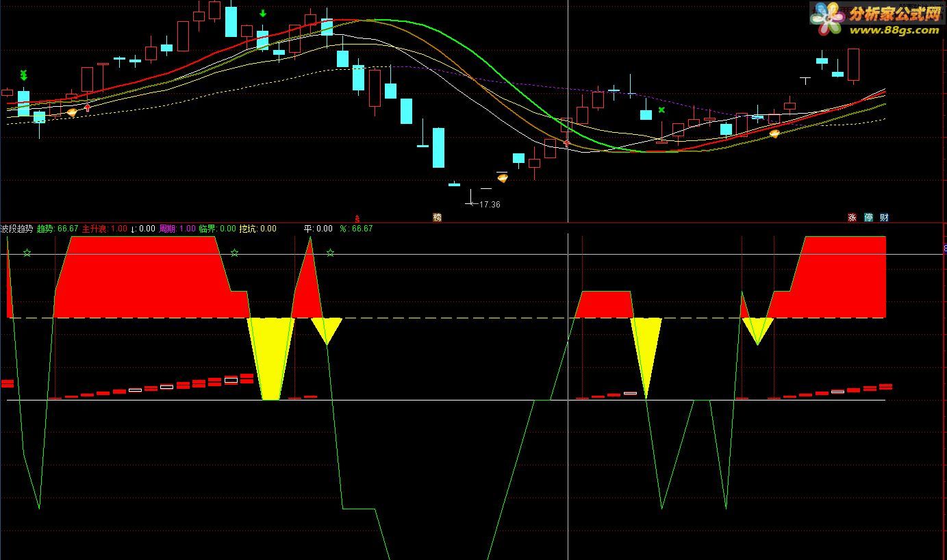Viewport: 947px width, 560px height.
Task: Click the diamond marker on rising red line
Action: click(774, 133)
